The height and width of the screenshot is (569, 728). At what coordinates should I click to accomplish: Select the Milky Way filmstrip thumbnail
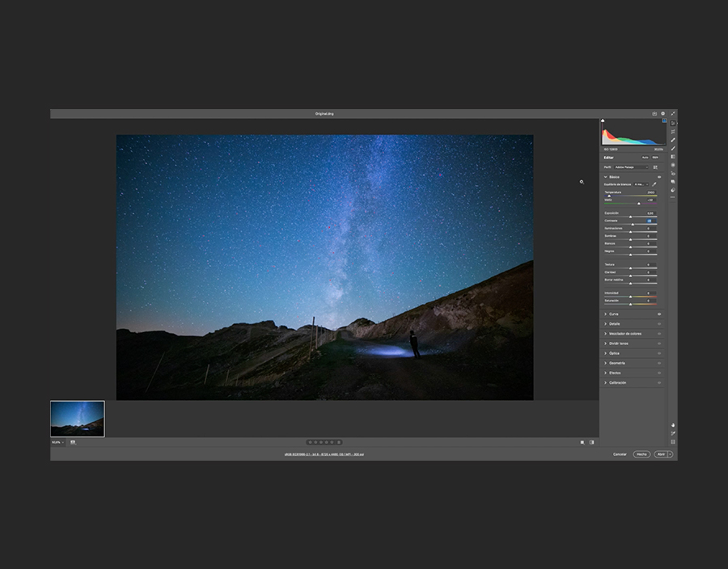[x=78, y=419]
